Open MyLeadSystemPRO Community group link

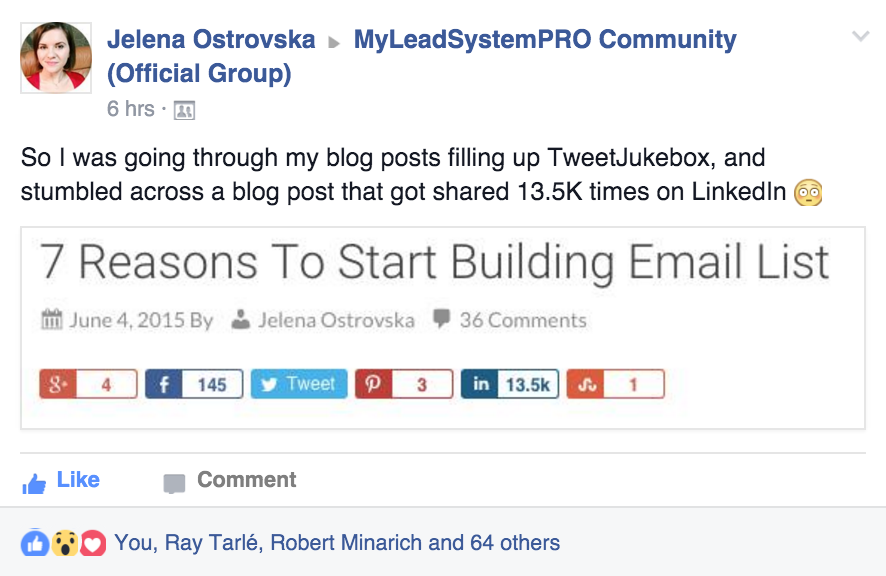click(422, 56)
